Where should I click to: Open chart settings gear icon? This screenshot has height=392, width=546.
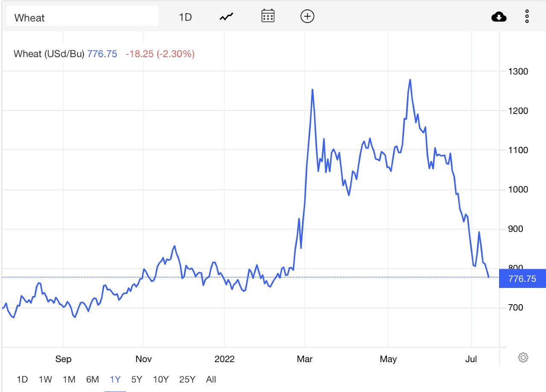(x=523, y=357)
